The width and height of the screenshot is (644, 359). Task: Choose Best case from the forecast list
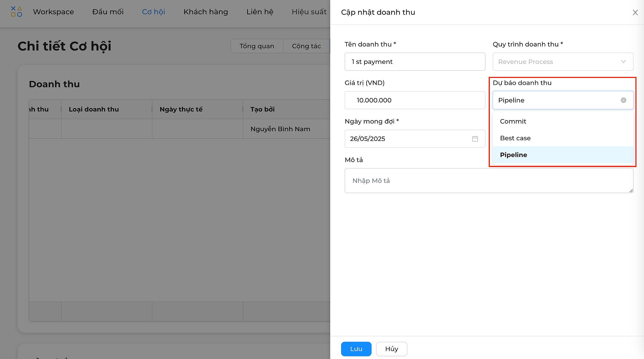tap(563, 138)
